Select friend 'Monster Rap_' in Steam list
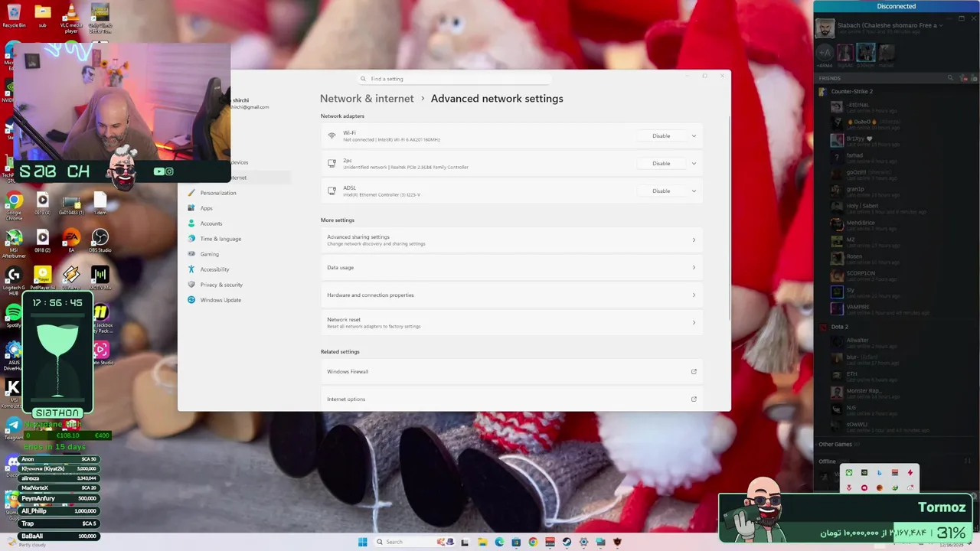Screen dimensions: 980x551 pyautogui.click(x=864, y=391)
